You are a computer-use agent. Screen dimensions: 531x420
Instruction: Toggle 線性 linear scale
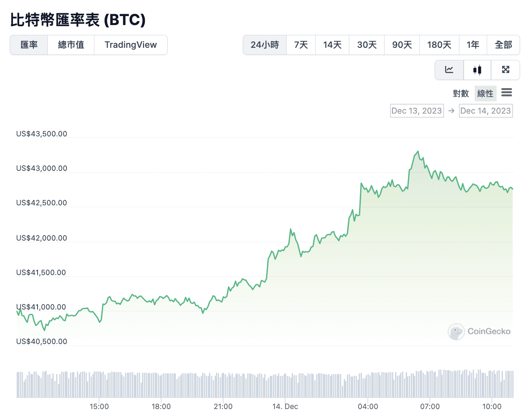pos(485,93)
